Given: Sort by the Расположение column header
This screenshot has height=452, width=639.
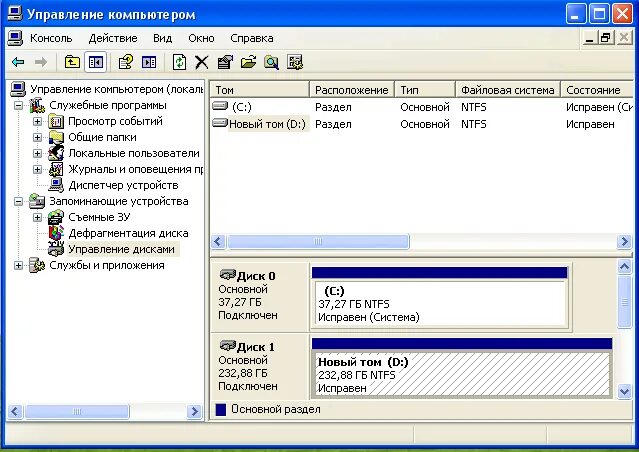Looking at the screenshot, I should 352,90.
